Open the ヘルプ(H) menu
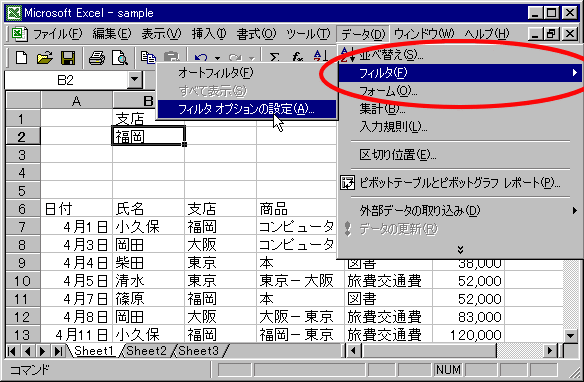Viewport: 584px width, 382px height. coord(486,34)
